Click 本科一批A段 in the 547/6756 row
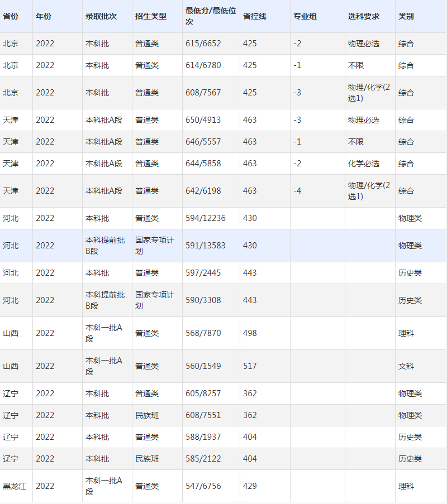The image size is (447, 504). 104,486
